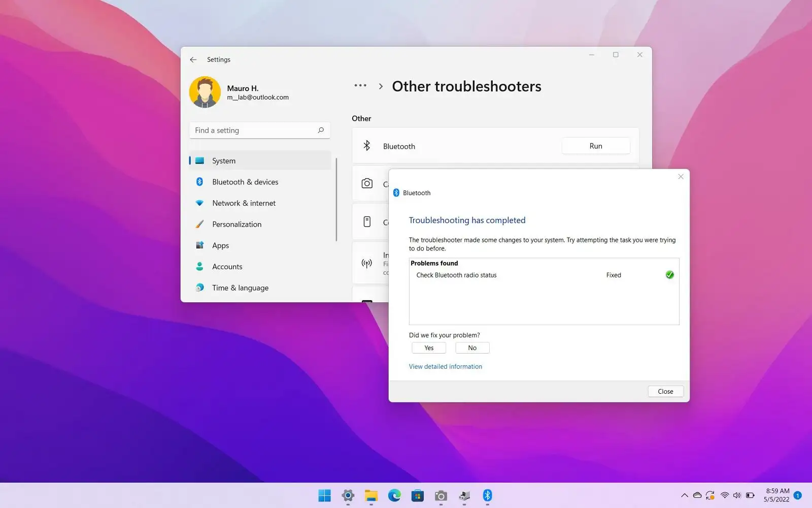
Task: Select Accounts in the sidebar
Action: [260, 267]
